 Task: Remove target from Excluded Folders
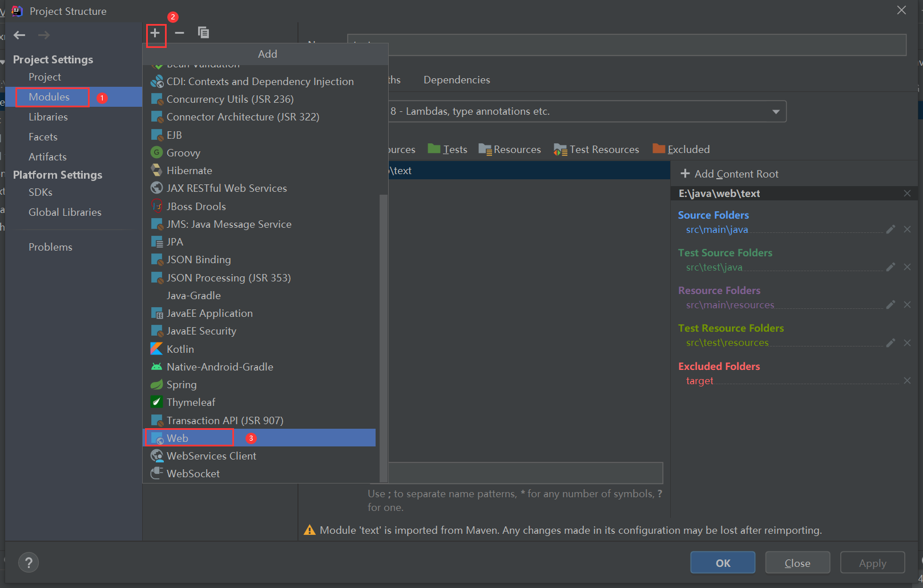tap(908, 381)
